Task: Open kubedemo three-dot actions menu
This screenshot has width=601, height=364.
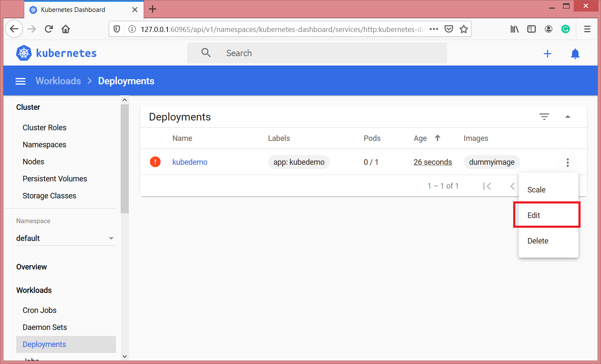Action: 568,162
